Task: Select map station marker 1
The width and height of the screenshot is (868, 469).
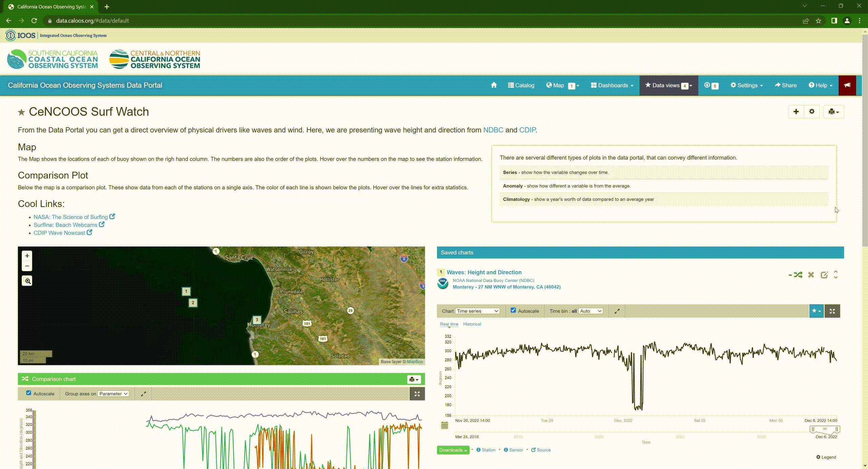Action: [186, 291]
